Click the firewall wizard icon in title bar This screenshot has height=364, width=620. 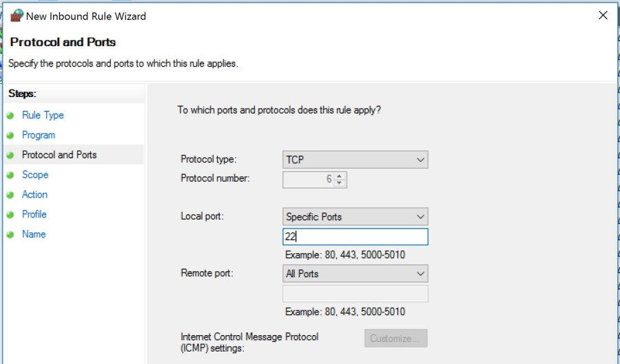point(17,16)
